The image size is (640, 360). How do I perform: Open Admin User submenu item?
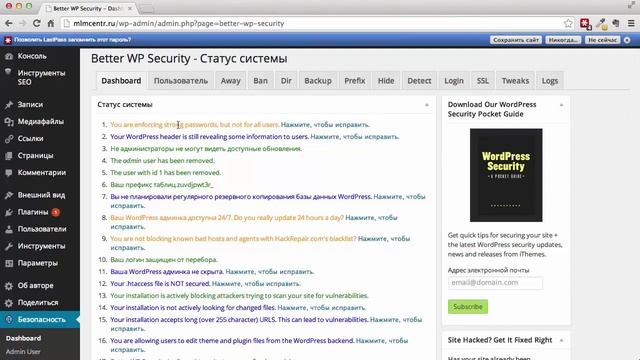[x=23, y=351]
